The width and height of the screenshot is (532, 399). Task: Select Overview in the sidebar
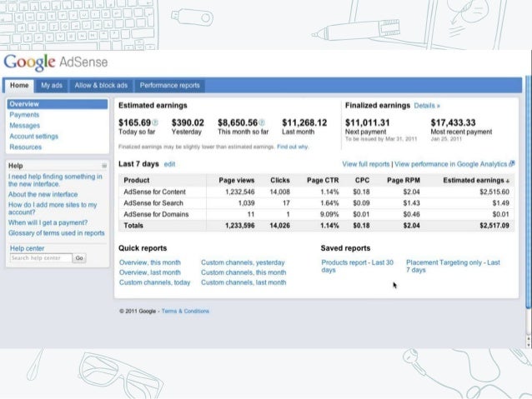pyautogui.click(x=58, y=104)
